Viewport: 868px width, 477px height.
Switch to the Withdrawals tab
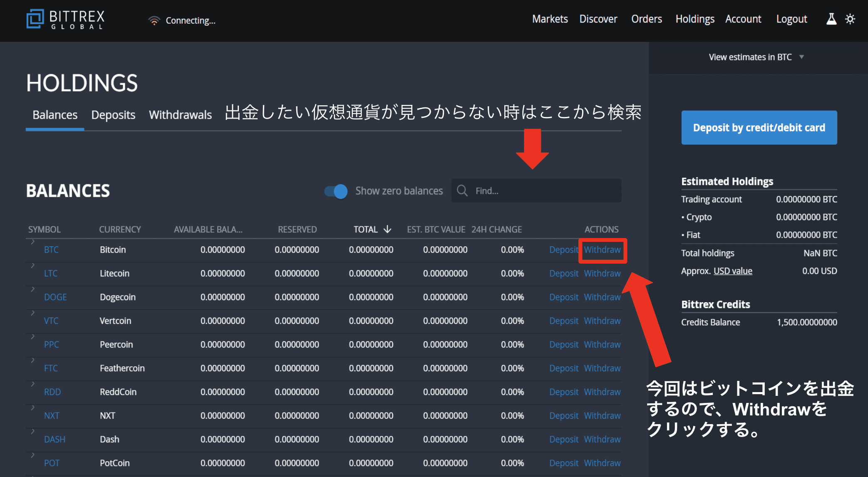[x=181, y=115]
